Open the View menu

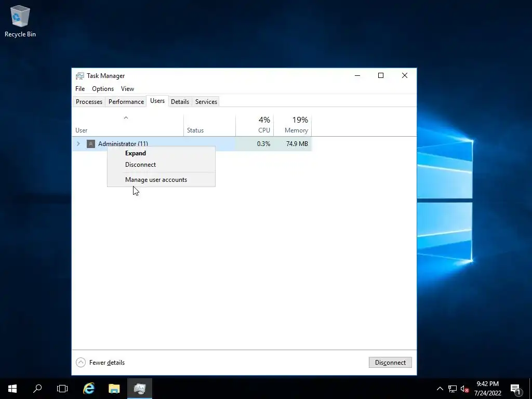click(x=128, y=88)
